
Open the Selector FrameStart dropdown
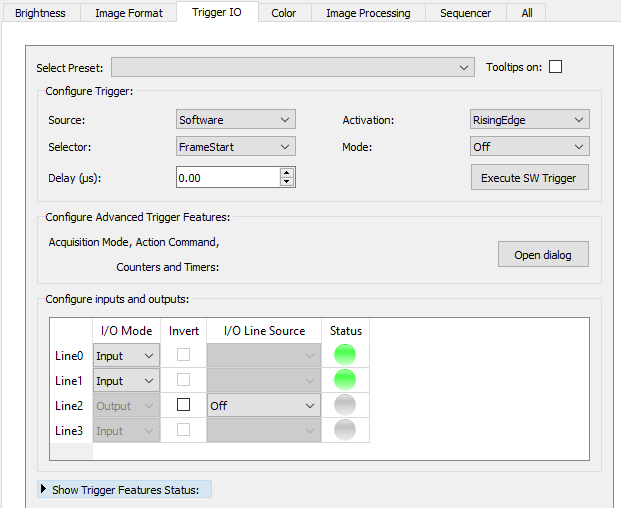click(x=236, y=146)
